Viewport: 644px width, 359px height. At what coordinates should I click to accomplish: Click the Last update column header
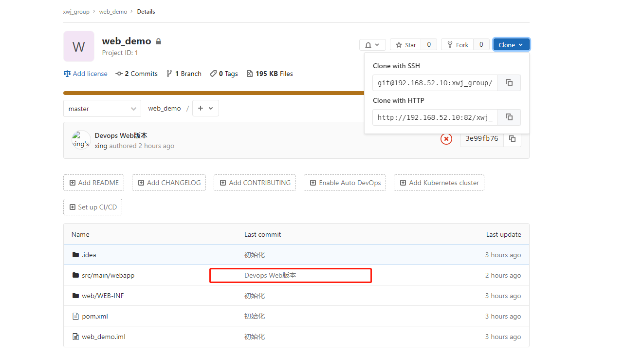pos(503,234)
